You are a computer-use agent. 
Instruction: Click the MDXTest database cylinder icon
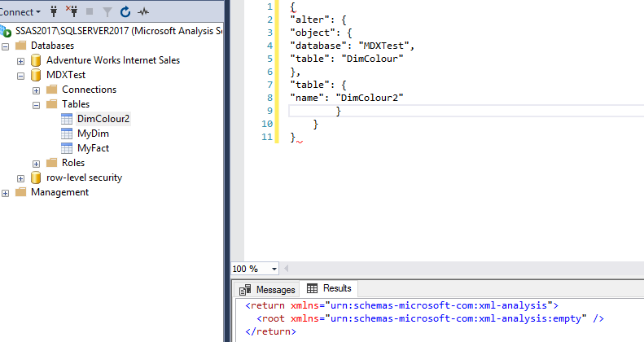[36, 75]
